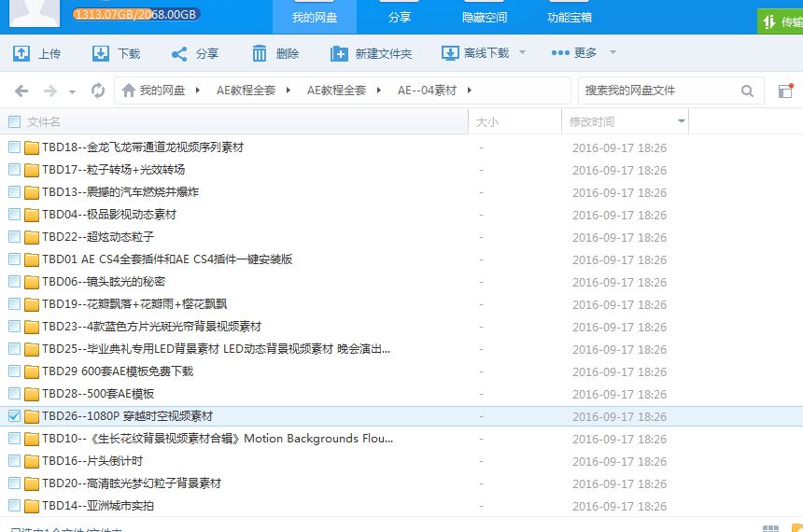Navigate to AE--04 breadcrumb folder
The image size is (803, 532).
pos(427,91)
